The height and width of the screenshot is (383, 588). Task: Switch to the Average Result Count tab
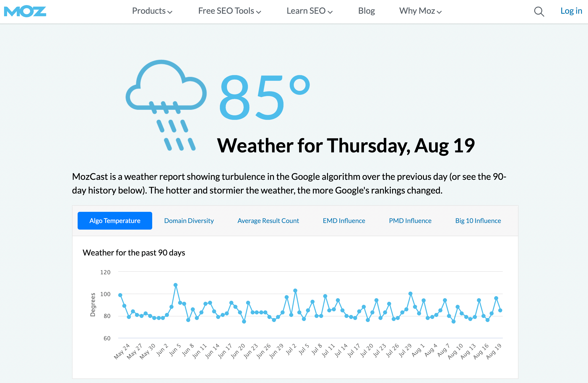tap(268, 220)
